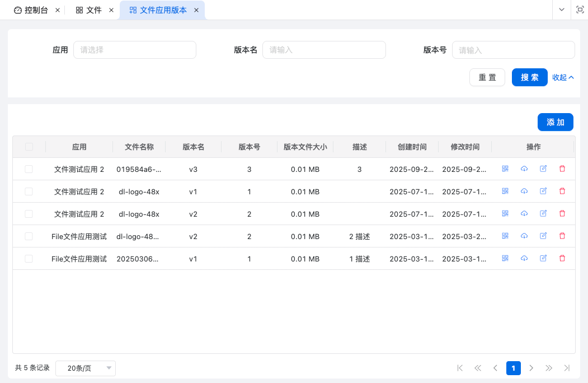This screenshot has width=588, height=383.
Task: Edit the first row's version record
Action: tap(543, 169)
